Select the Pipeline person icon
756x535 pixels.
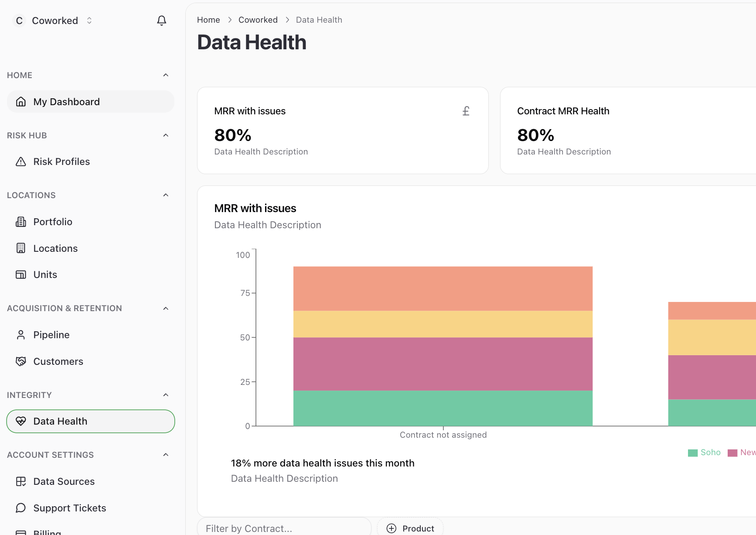pyautogui.click(x=20, y=335)
